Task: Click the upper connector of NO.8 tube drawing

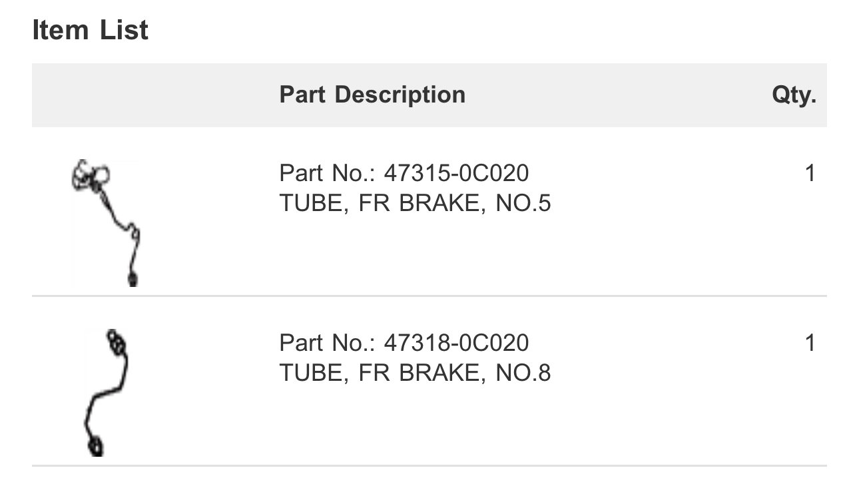Action: point(116,340)
